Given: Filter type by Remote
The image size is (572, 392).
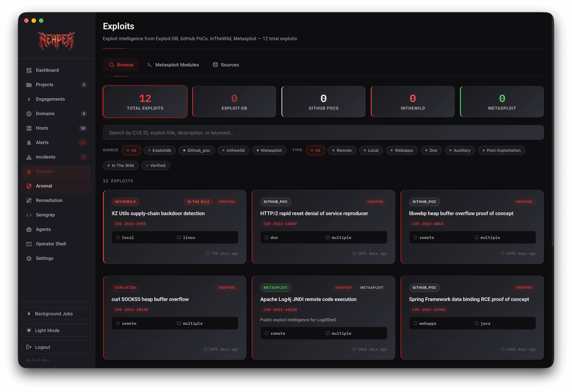Looking at the screenshot, I should click(342, 150).
